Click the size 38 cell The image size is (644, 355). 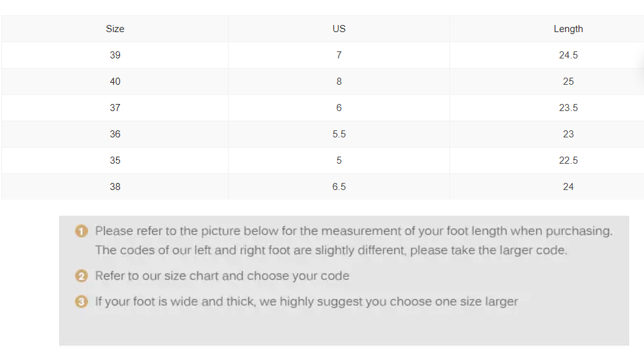(115, 187)
